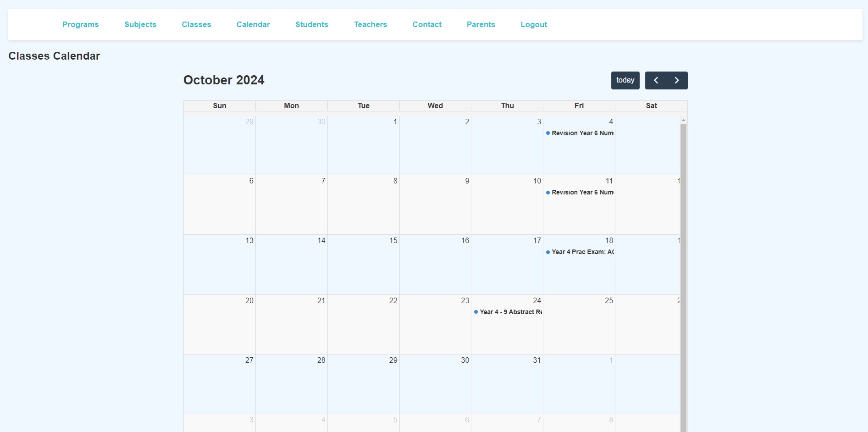The image size is (868, 432).
Task: Select the Year 4 Abstract event on October 24
Action: coord(509,312)
